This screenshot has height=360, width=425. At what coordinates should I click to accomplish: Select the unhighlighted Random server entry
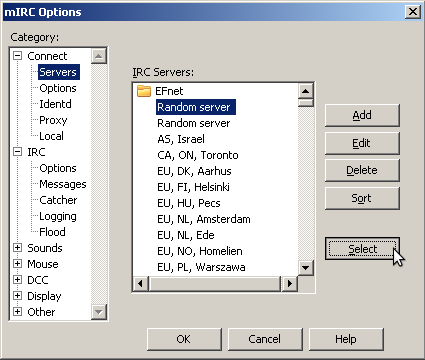click(x=194, y=123)
